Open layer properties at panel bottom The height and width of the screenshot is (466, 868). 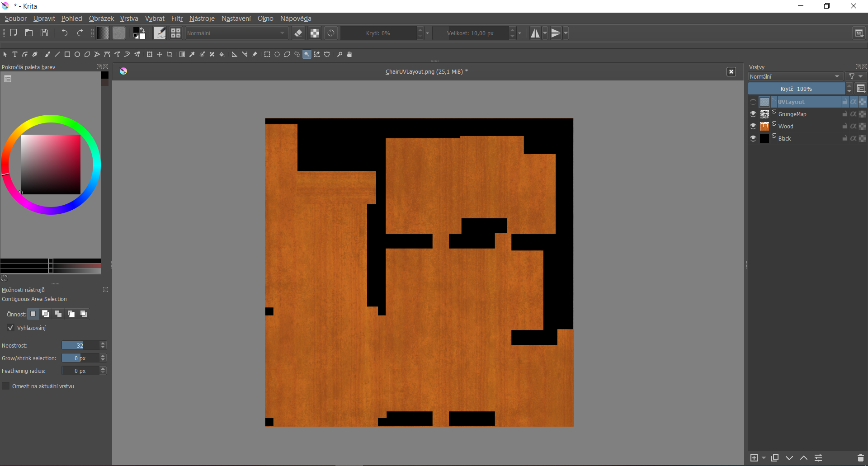(x=818, y=458)
